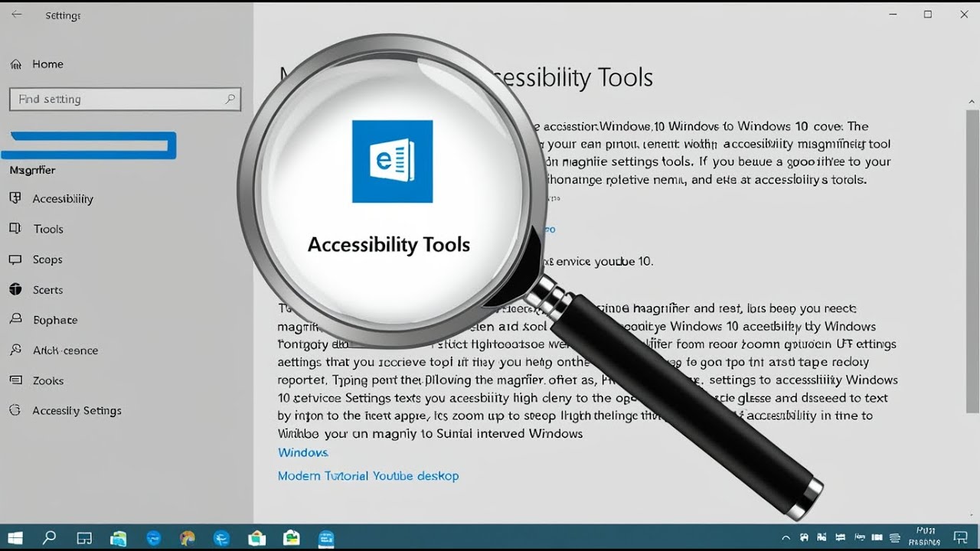The image size is (980, 551).
Task: Select the Eophate sidebar icon
Action: click(x=15, y=319)
